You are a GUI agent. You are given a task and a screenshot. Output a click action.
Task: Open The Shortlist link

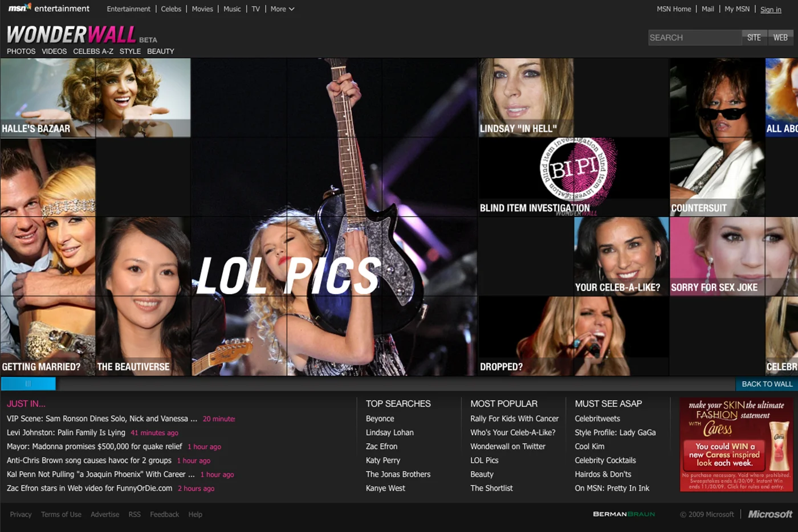point(492,488)
